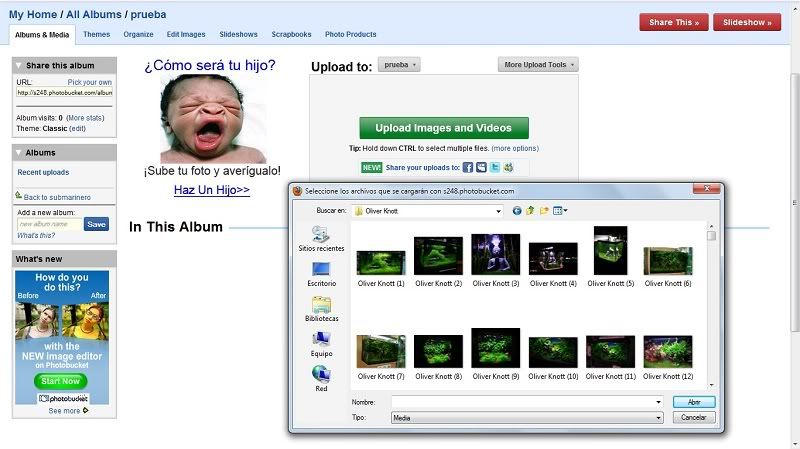
Task: Open Recent uploads link
Action: click(x=43, y=172)
